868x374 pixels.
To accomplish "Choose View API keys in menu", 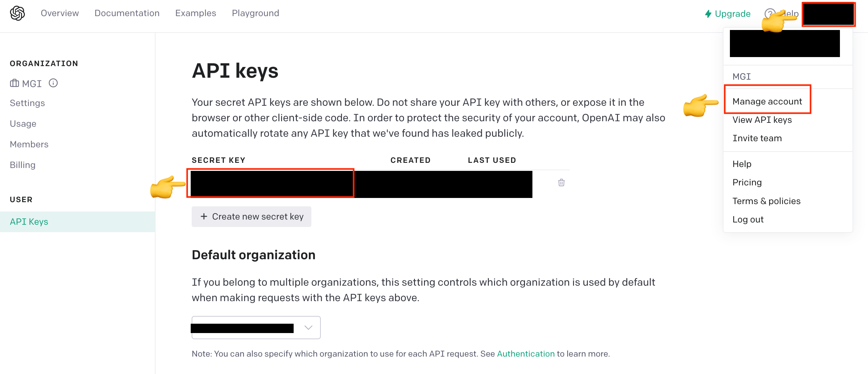I will (762, 120).
